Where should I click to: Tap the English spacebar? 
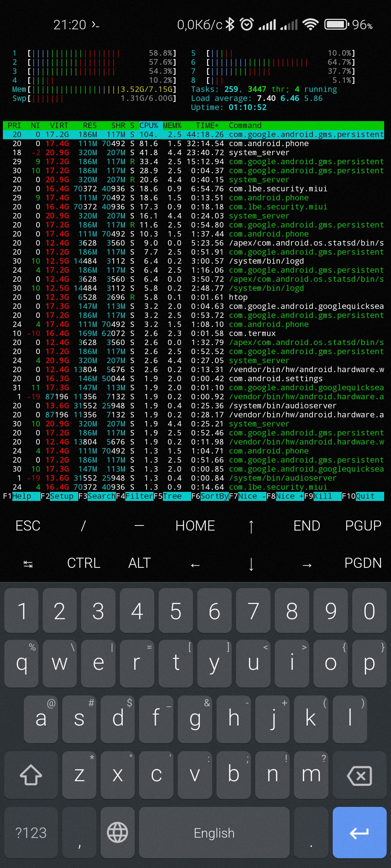point(214,832)
